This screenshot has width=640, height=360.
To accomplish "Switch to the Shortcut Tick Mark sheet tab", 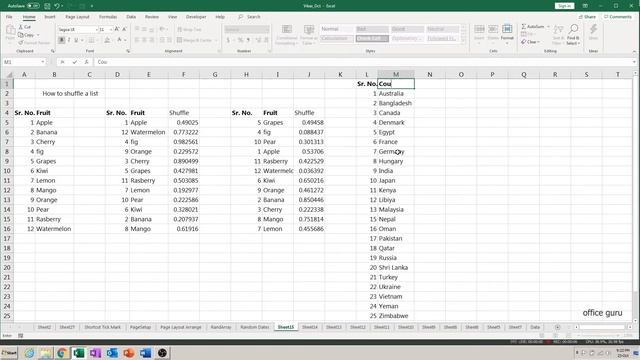I will coord(102,327).
